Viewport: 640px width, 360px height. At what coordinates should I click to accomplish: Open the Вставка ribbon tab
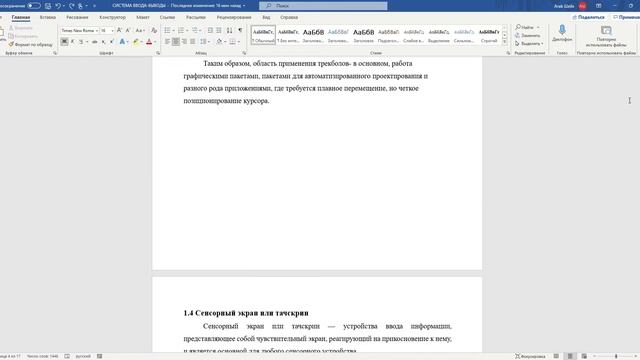pos(48,18)
